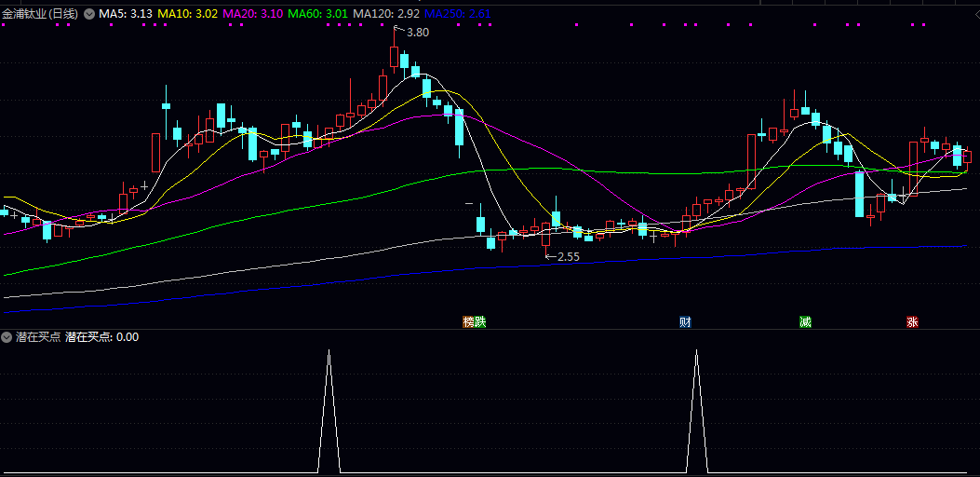The image size is (980, 477).
Task: Click the green 跌 event marker
Action: (x=480, y=322)
